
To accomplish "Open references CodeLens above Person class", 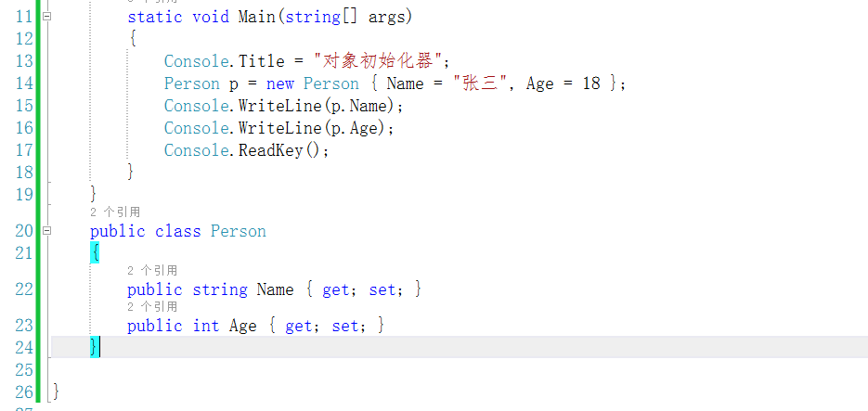I will [x=115, y=212].
